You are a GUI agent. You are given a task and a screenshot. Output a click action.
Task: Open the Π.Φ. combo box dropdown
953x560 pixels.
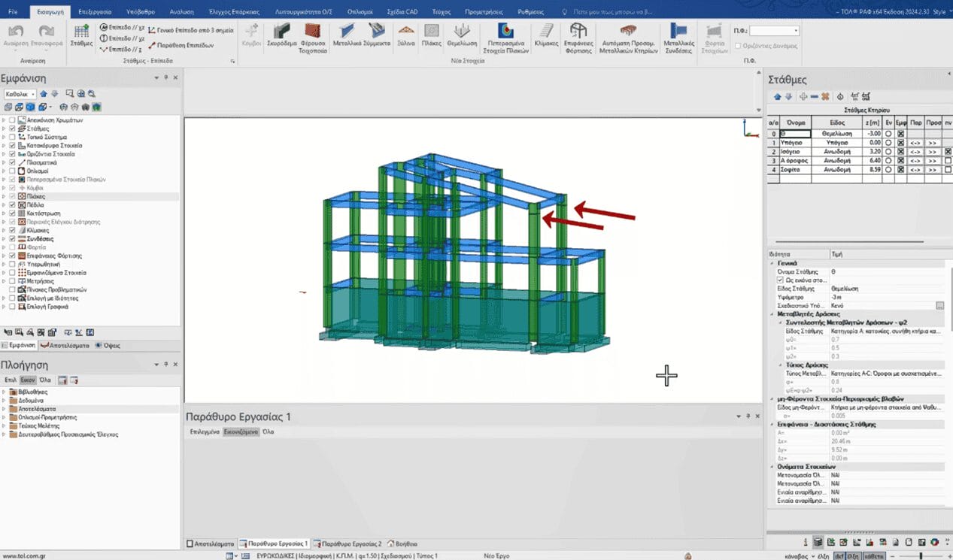(796, 31)
